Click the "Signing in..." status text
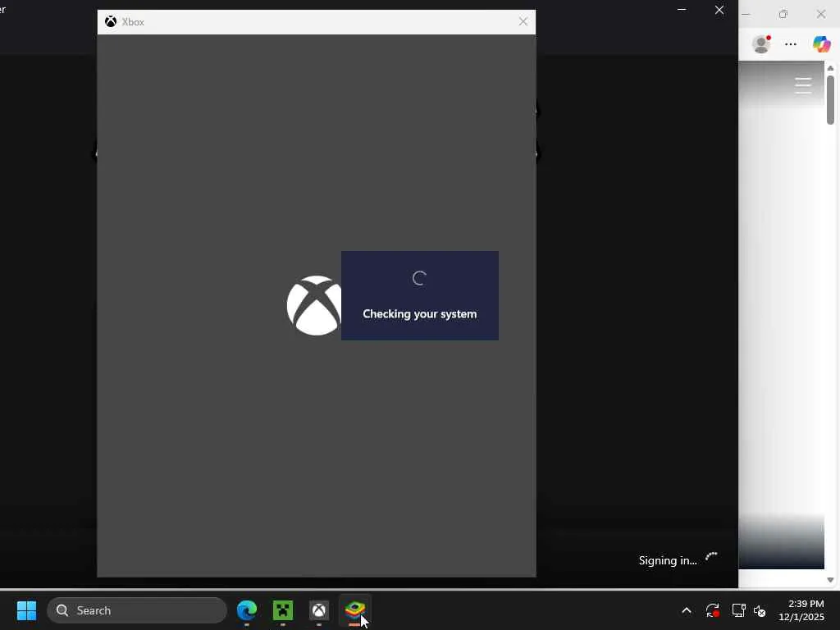 click(668, 560)
